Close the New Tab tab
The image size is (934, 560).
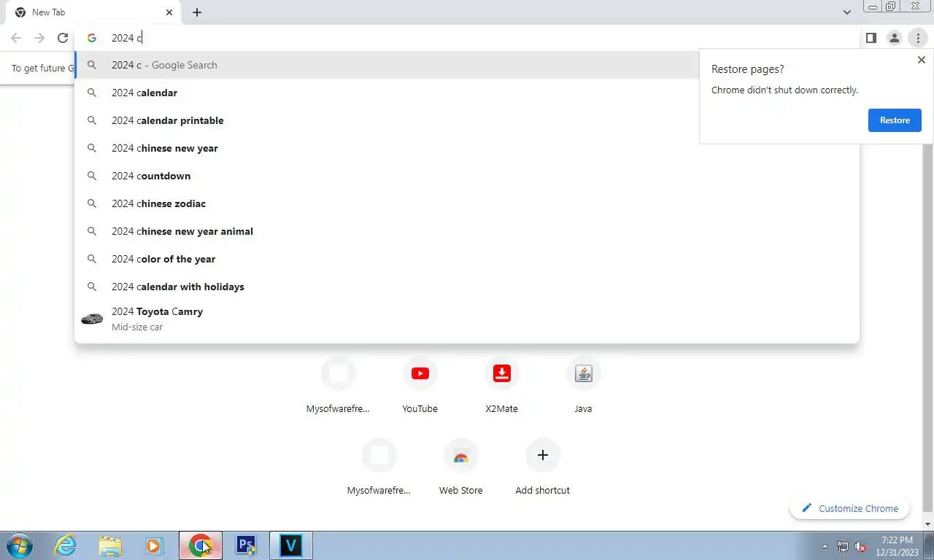(169, 12)
